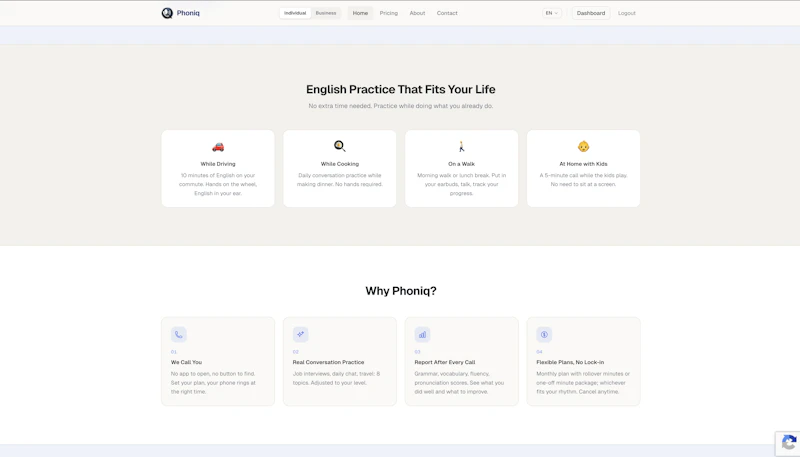This screenshot has height=457, width=800.
Task: Click Flexible Plans, No Lock-in heading
Action: pos(570,362)
